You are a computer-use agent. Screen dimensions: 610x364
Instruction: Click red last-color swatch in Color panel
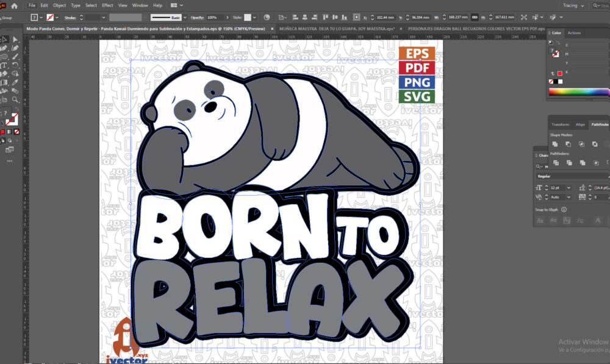(x=560, y=74)
